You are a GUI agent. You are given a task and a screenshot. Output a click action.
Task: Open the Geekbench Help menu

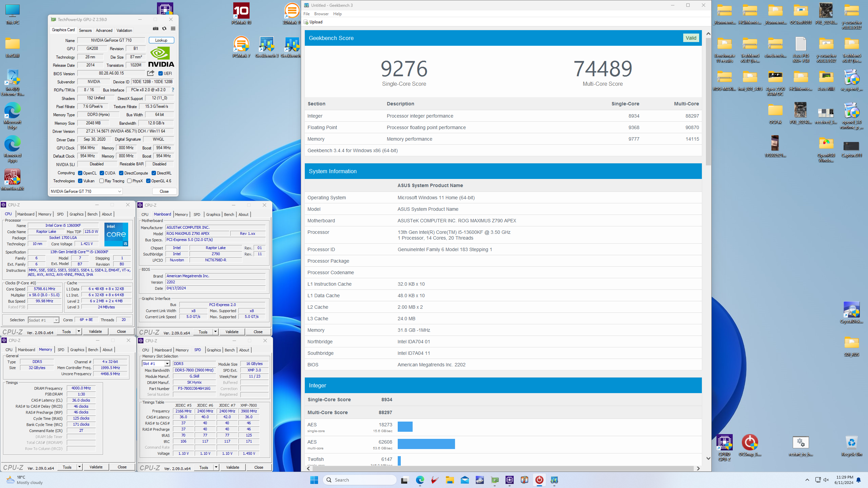point(337,14)
